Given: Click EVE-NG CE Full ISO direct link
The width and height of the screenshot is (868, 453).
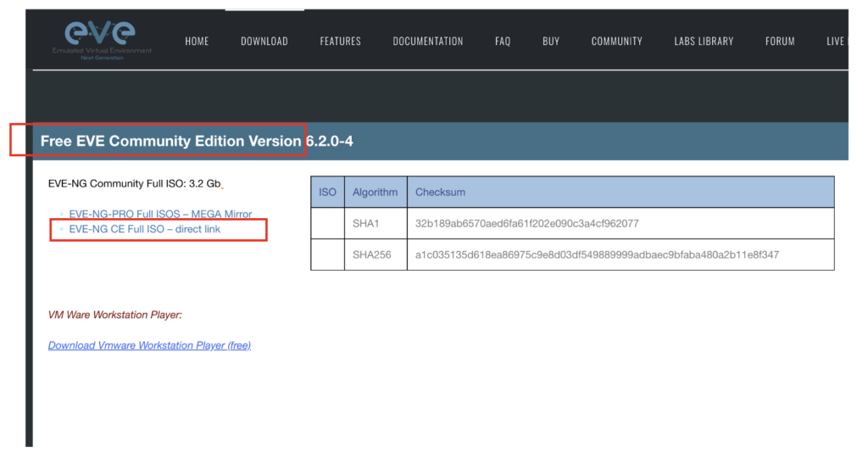Looking at the screenshot, I should (144, 229).
